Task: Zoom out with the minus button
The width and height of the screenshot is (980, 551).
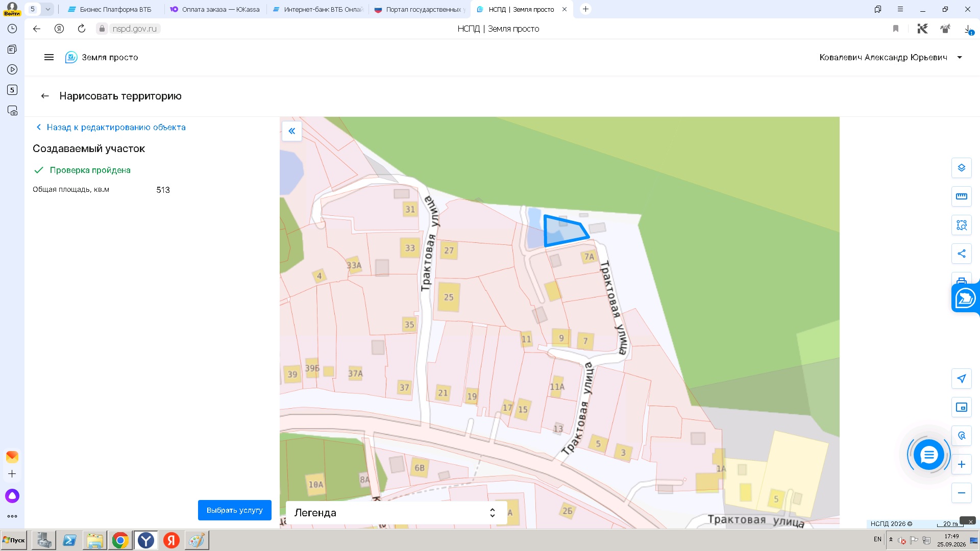Action: click(x=961, y=493)
